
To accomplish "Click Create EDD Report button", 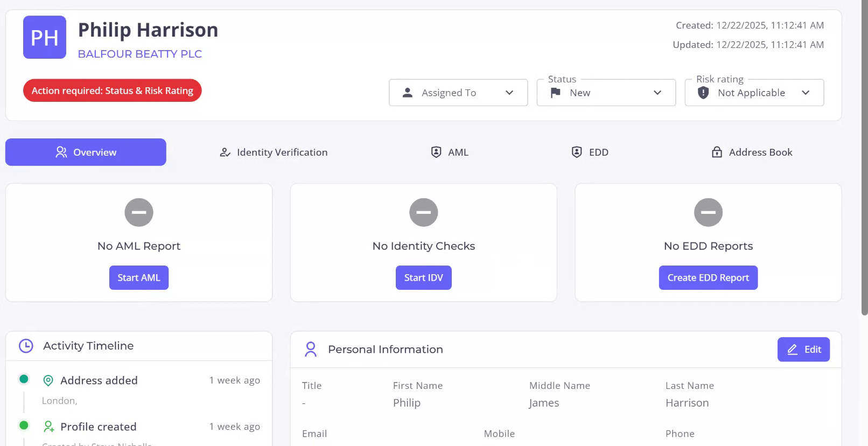I will 708,278.
